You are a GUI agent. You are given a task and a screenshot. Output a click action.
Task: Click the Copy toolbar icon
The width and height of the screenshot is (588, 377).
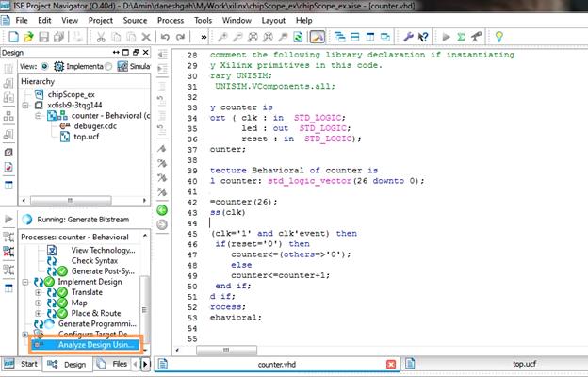click(116, 37)
